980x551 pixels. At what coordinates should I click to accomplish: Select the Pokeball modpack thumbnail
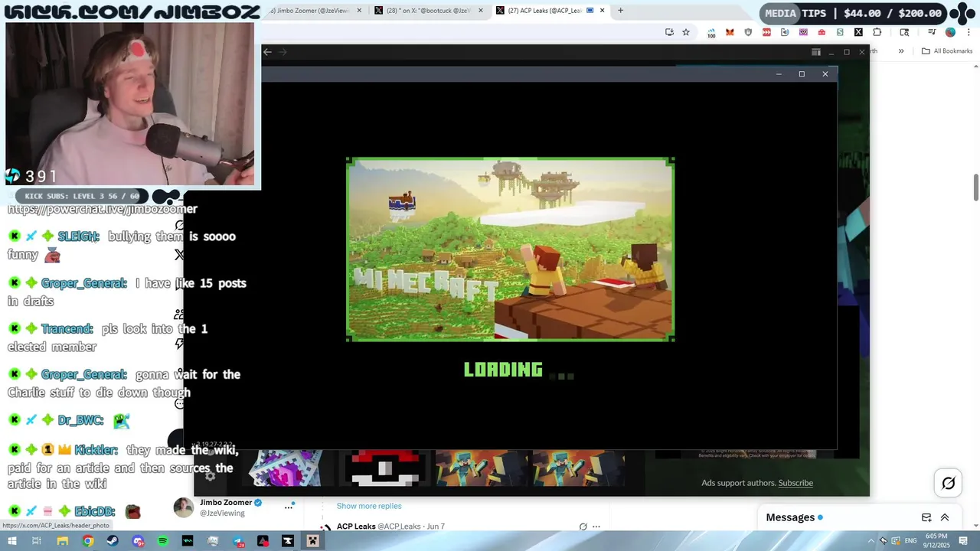coord(384,468)
